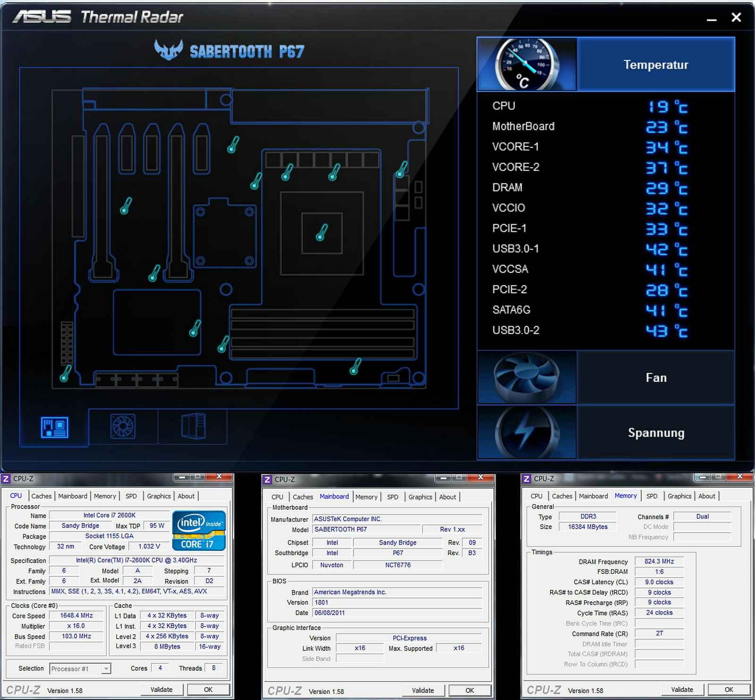Click the VCCIO temperature row

590,208
